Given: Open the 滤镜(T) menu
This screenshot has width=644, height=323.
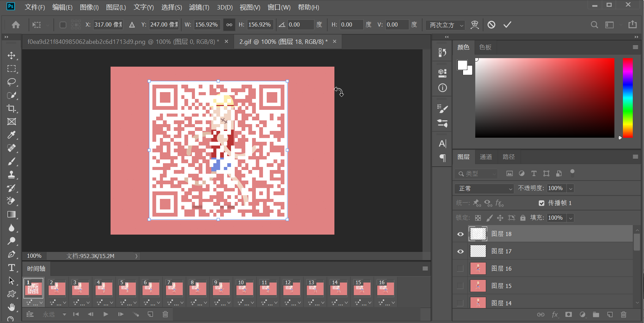Looking at the screenshot, I should tap(199, 7).
